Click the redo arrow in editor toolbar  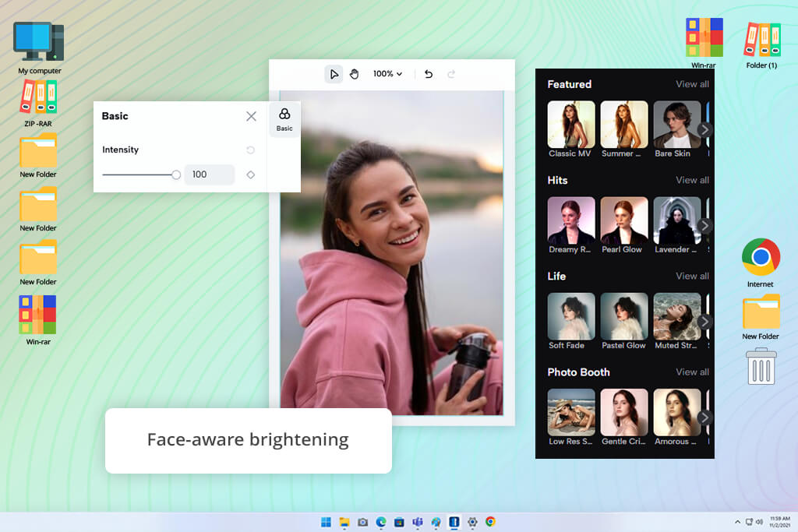pos(451,74)
